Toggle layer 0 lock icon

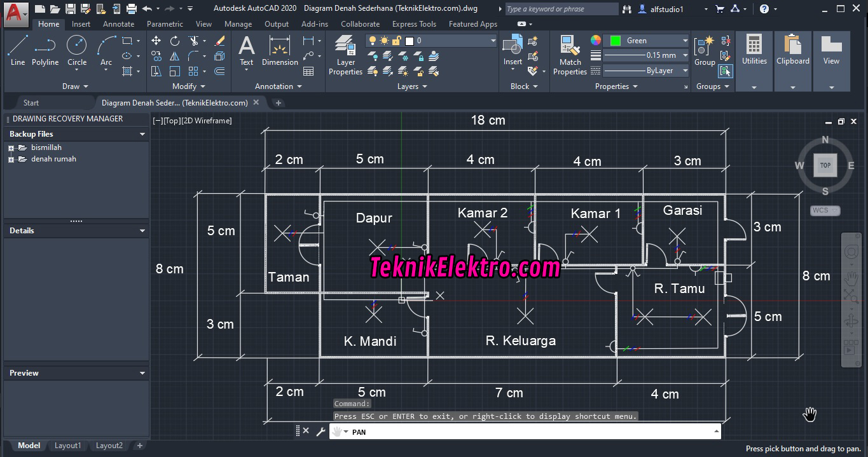(396, 41)
